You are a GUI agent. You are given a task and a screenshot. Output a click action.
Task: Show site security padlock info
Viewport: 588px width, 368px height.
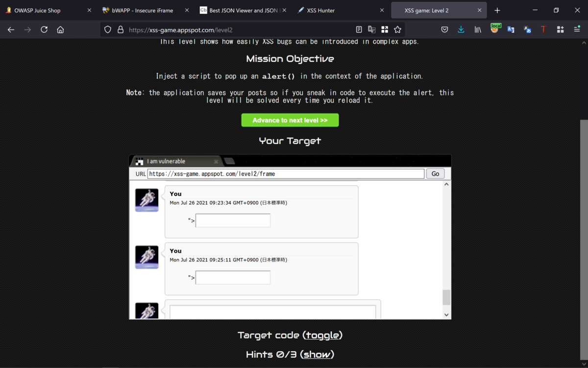(121, 29)
